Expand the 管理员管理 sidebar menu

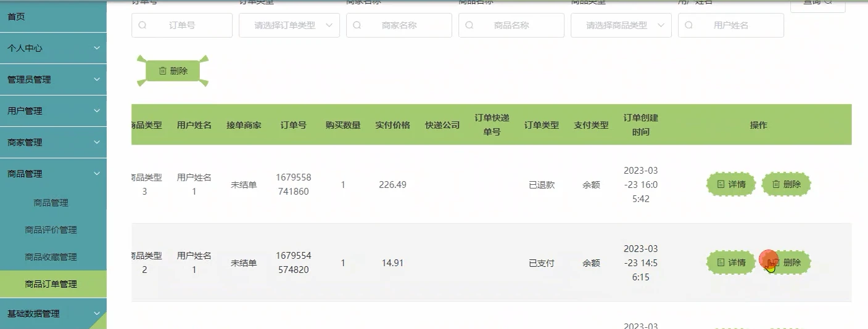click(53, 79)
